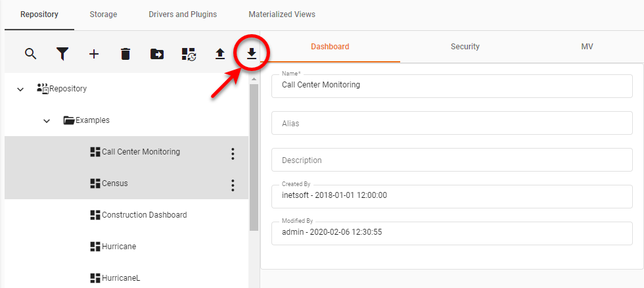Viewport: 644px width, 288px height.
Task: Open the three-dot menu for Call Center Monitoring
Action: [233, 154]
